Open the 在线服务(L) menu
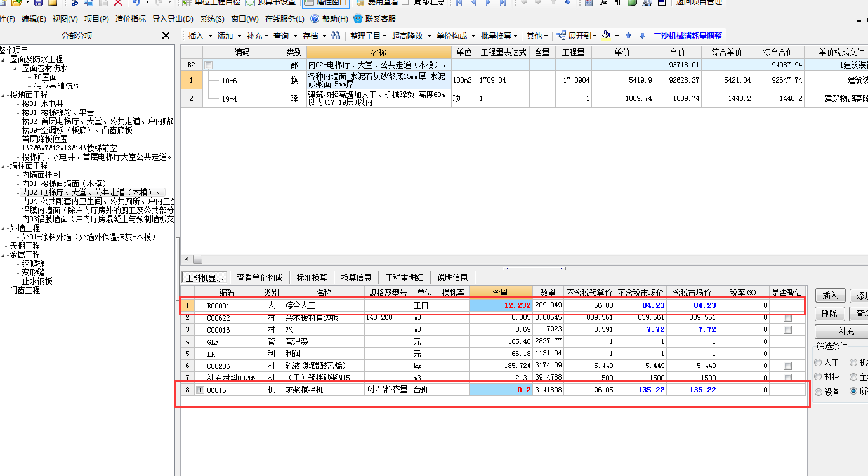 point(284,19)
